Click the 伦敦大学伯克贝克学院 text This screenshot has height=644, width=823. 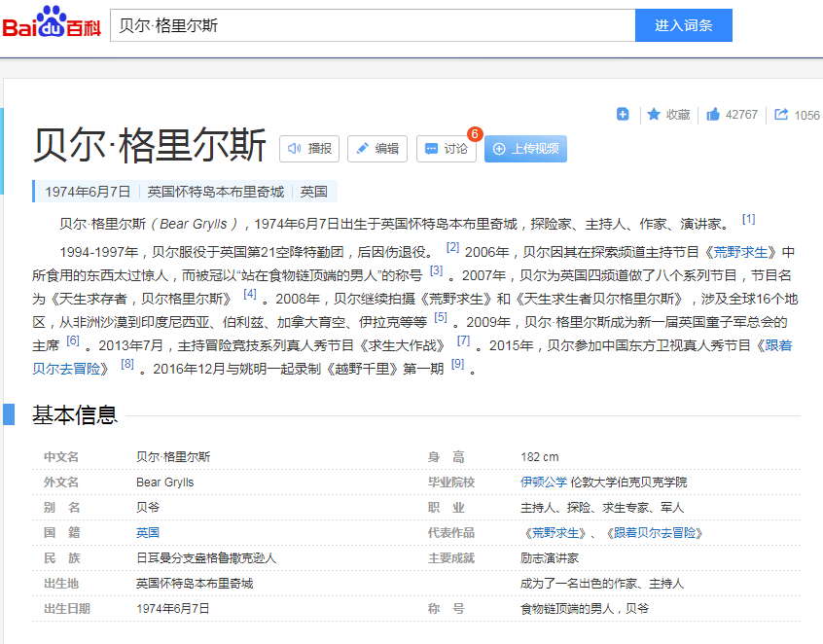[628, 482]
